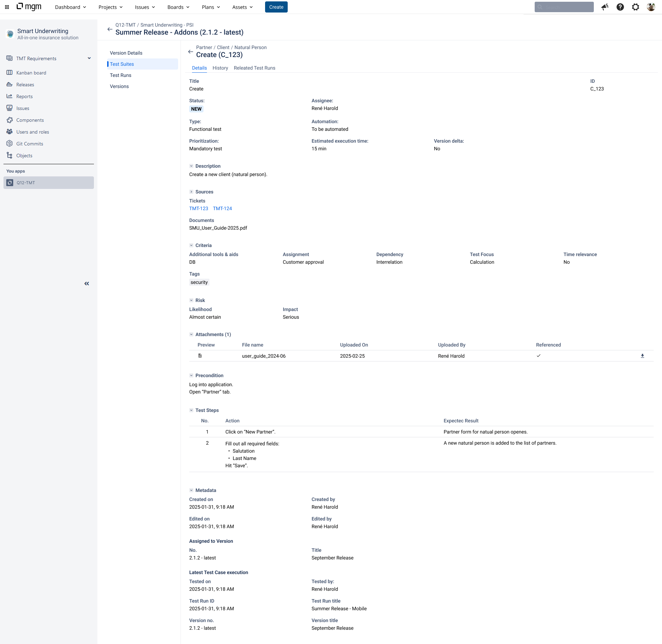The height and width of the screenshot is (644, 662).
Task: Toggle the Referenced checkbox for the attachment
Action: (539, 356)
